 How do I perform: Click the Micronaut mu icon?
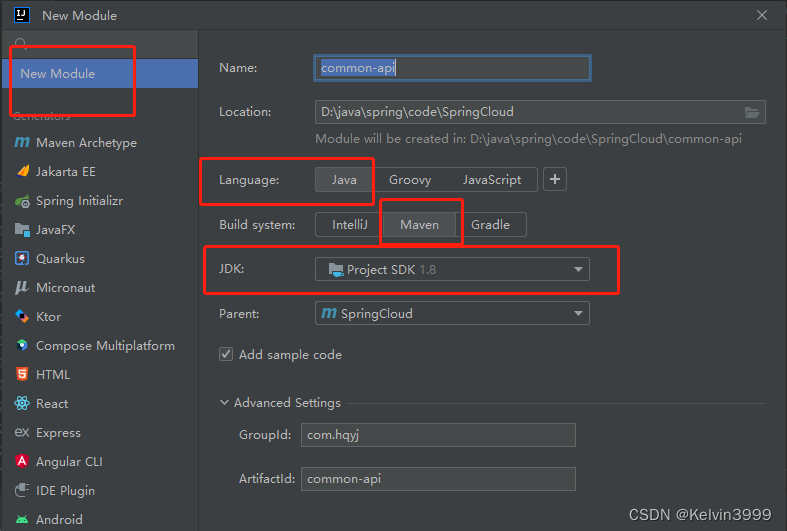point(22,288)
